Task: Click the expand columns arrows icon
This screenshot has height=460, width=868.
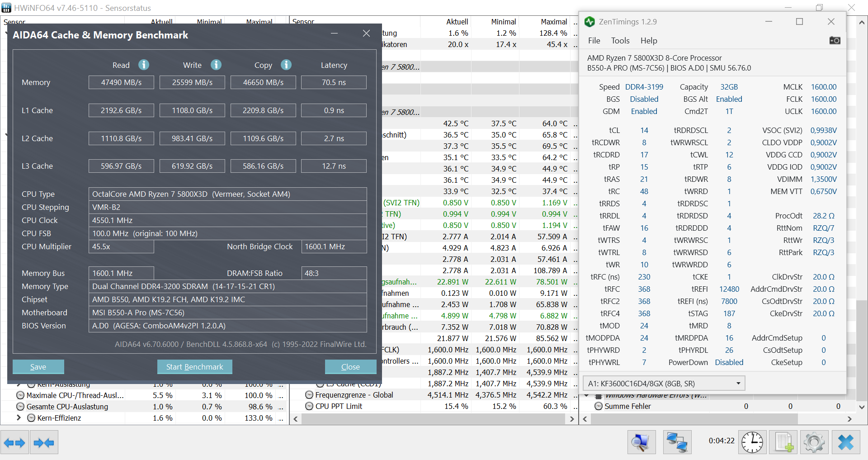Action: pos(15,442)
